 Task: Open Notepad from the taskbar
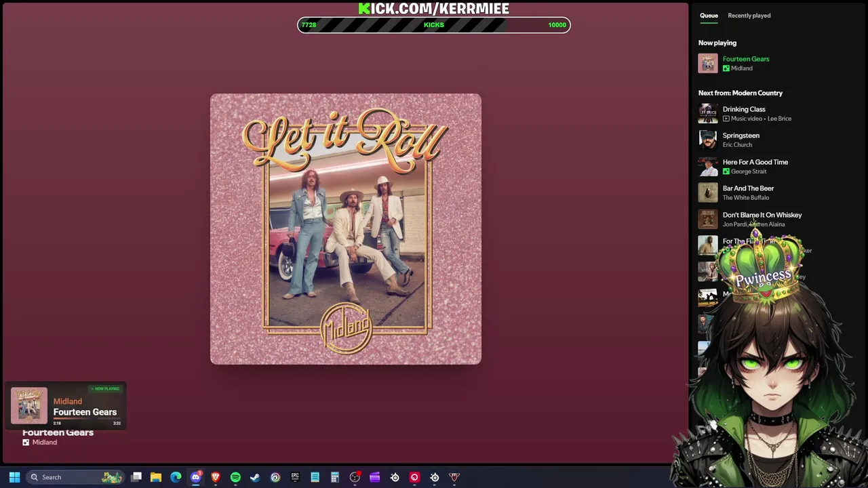[x=315, y=477]
